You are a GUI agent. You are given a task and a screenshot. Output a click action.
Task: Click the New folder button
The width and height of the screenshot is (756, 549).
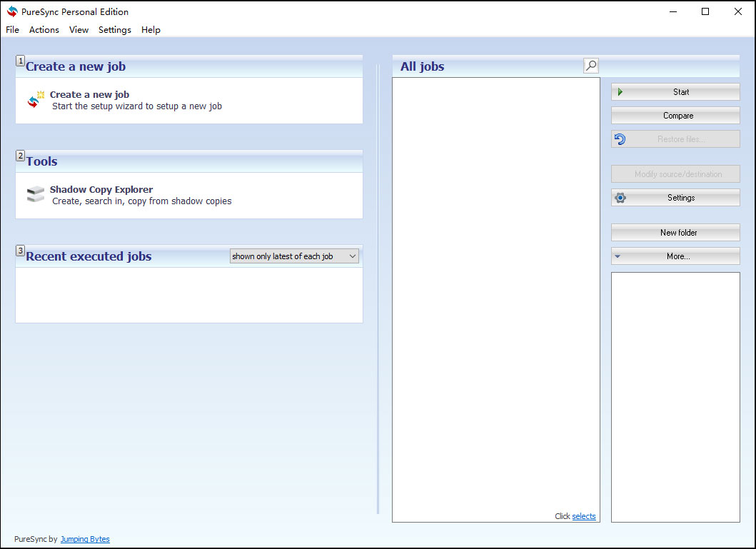coord(675,232)
